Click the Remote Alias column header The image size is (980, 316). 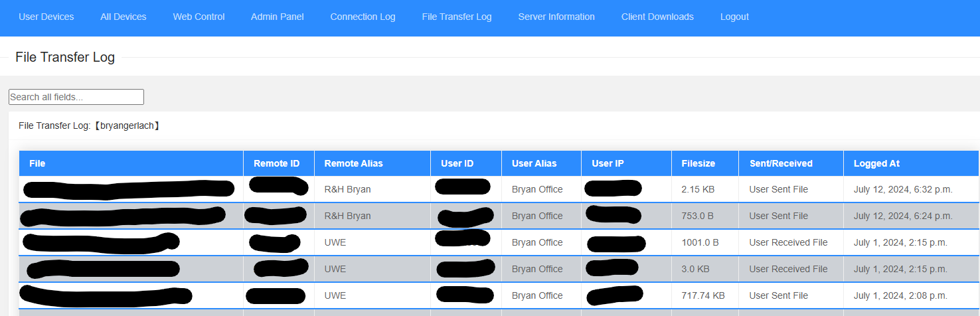(x=353, y=163)
